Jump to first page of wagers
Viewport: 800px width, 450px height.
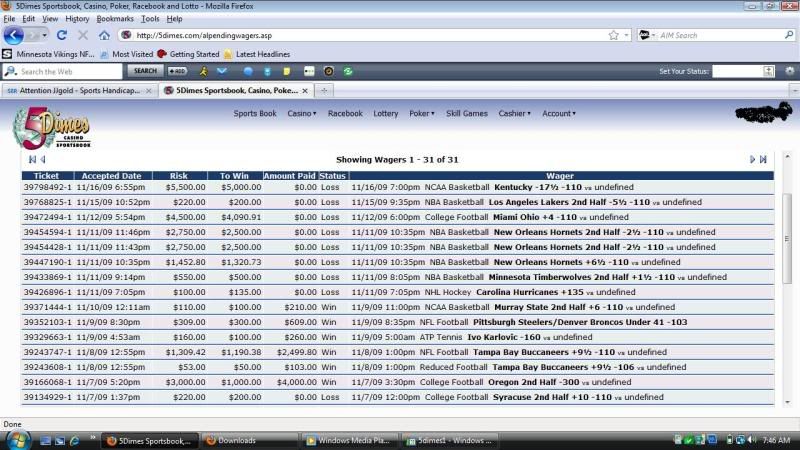(x=32, y=159)
